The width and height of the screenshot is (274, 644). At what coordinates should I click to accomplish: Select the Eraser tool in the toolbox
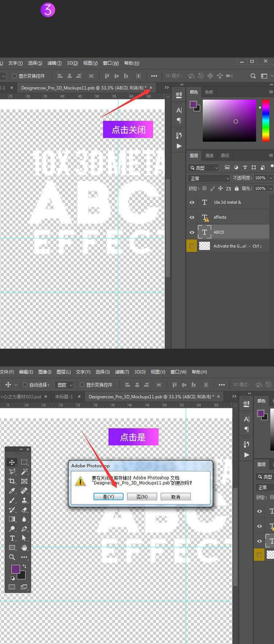point(24,509)
